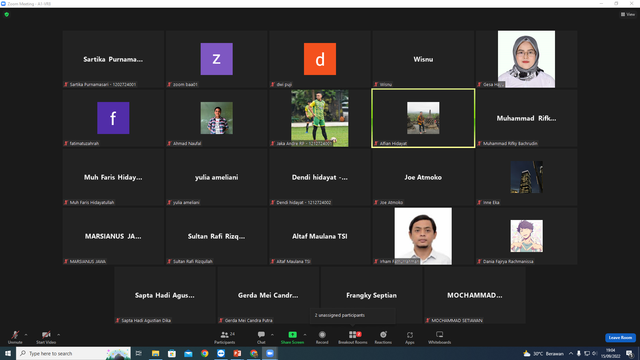Open the Windows Start menu

[x=8, y=353]
